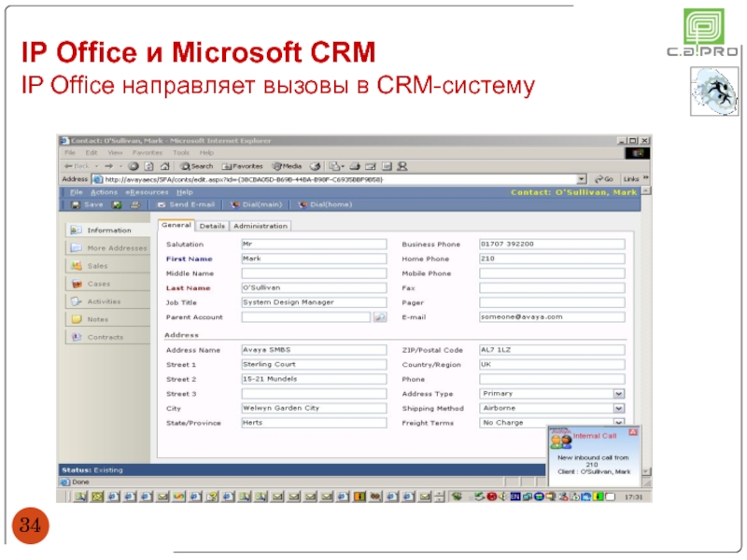
Task: Open Favorites in the browser toolbar
Action: point(243,166)
